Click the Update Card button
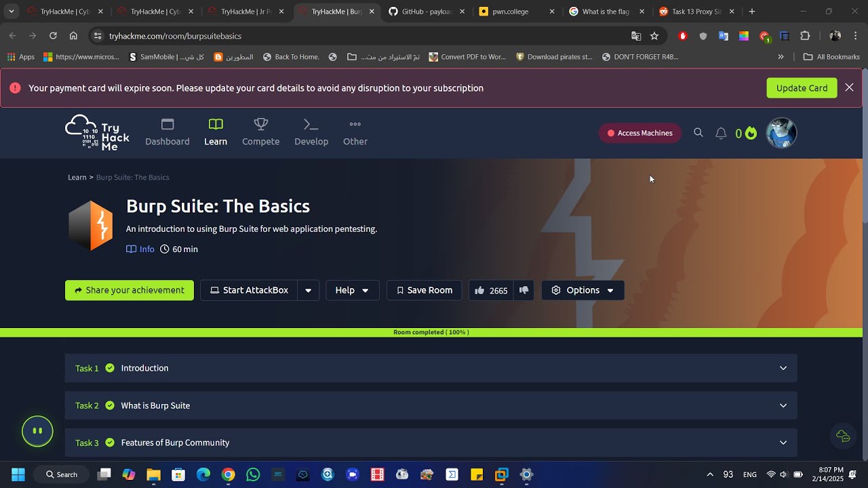Image resolution: width=868 pixels, height=488 pixels. point(802,88)
